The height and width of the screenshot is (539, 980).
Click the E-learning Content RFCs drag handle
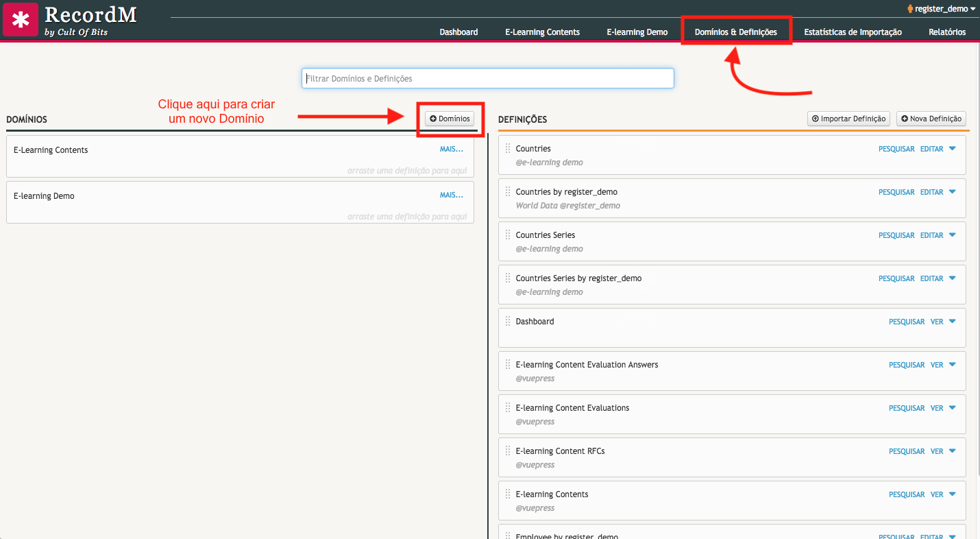508,451
